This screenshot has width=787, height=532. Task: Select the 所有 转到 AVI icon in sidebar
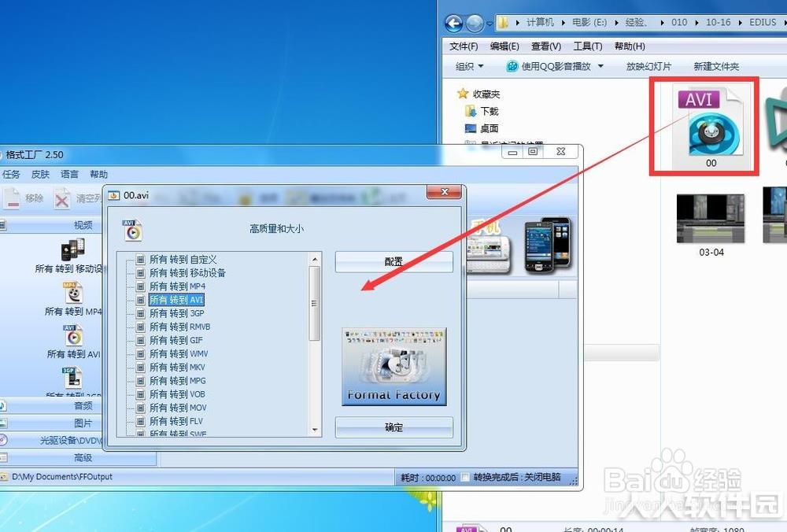pyautogui.click(x=72, y=335)
